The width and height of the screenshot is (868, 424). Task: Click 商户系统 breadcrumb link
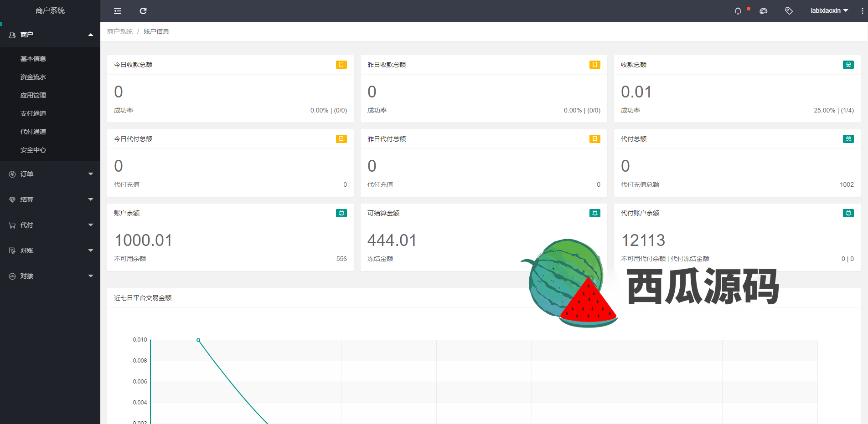[x=120, y=31]
